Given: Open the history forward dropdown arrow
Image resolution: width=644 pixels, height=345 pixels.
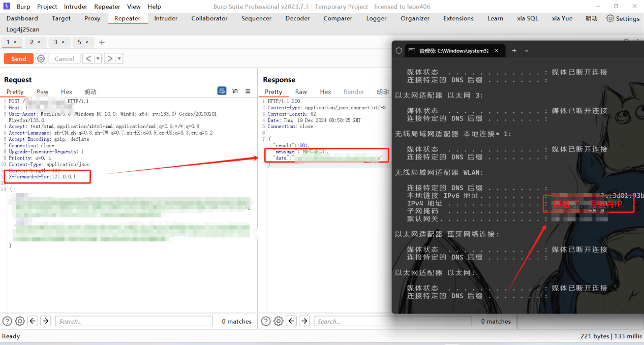Looking at the screenshot, I should tap(119, 59).
